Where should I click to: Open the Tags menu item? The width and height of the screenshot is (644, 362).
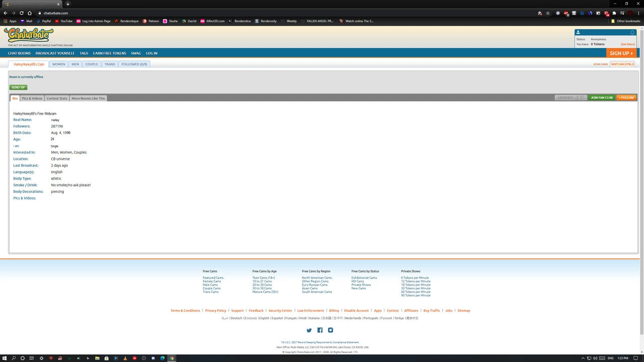point(84,53)
